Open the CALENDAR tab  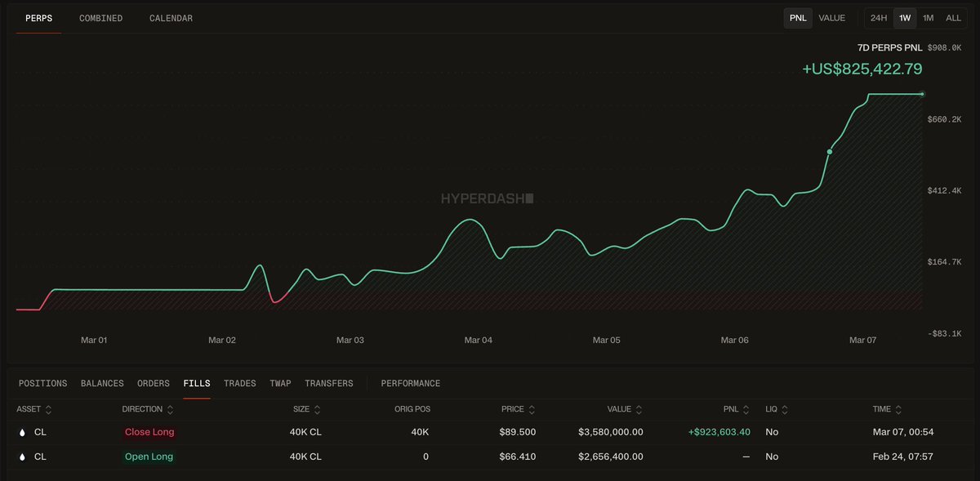point(171,18)
